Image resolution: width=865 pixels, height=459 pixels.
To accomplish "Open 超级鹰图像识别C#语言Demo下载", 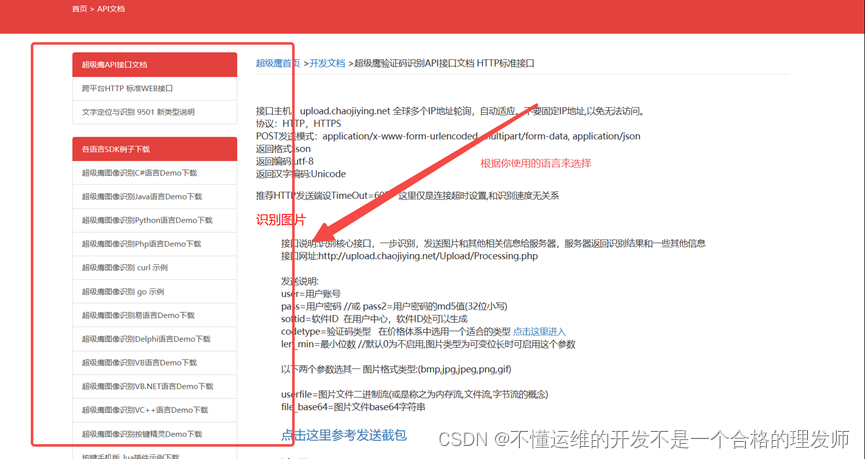I will (x=154, y=173).
